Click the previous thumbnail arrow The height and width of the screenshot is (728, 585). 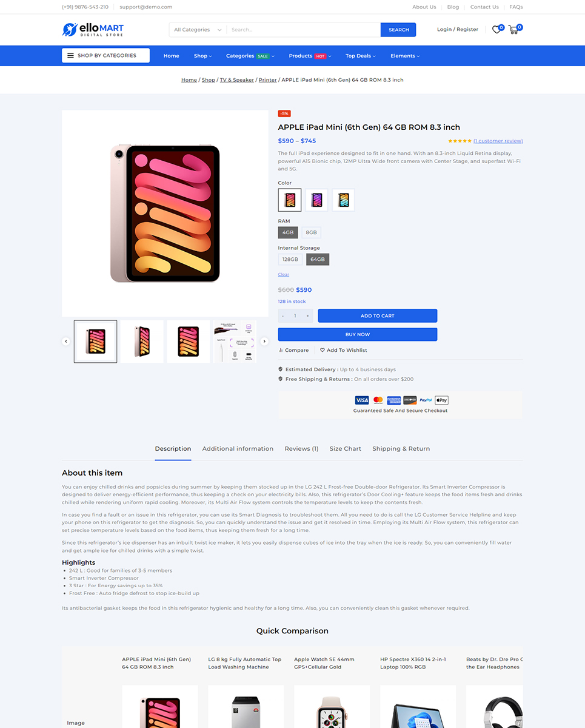[66, 342]
